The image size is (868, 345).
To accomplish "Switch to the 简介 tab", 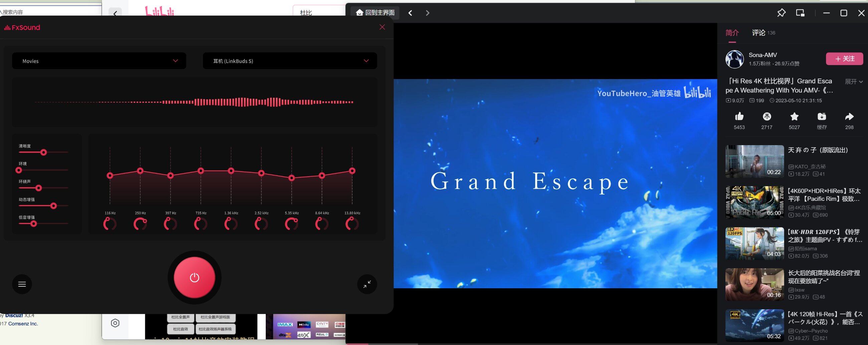I will [x=732, y=33].
